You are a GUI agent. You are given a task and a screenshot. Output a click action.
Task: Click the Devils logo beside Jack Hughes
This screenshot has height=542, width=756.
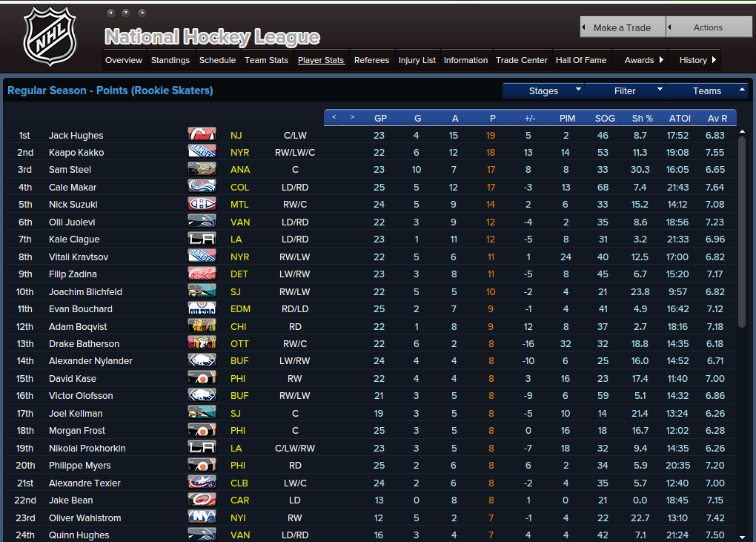202,134
